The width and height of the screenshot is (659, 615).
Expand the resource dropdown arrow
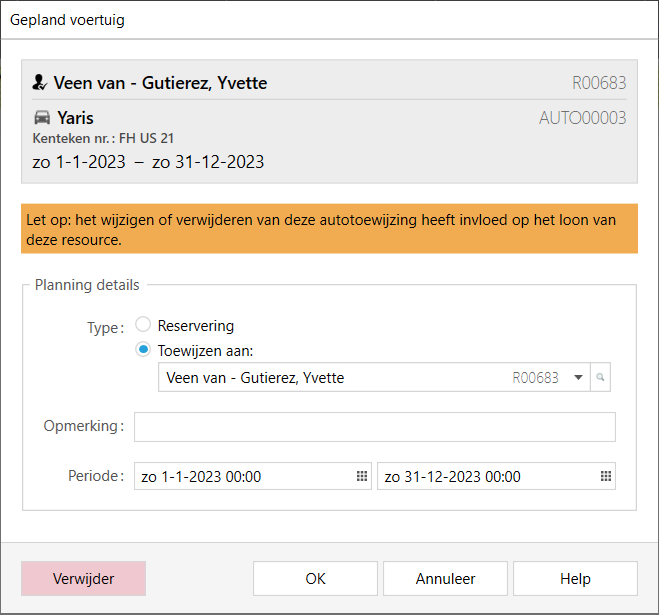[x=578, y=378]
